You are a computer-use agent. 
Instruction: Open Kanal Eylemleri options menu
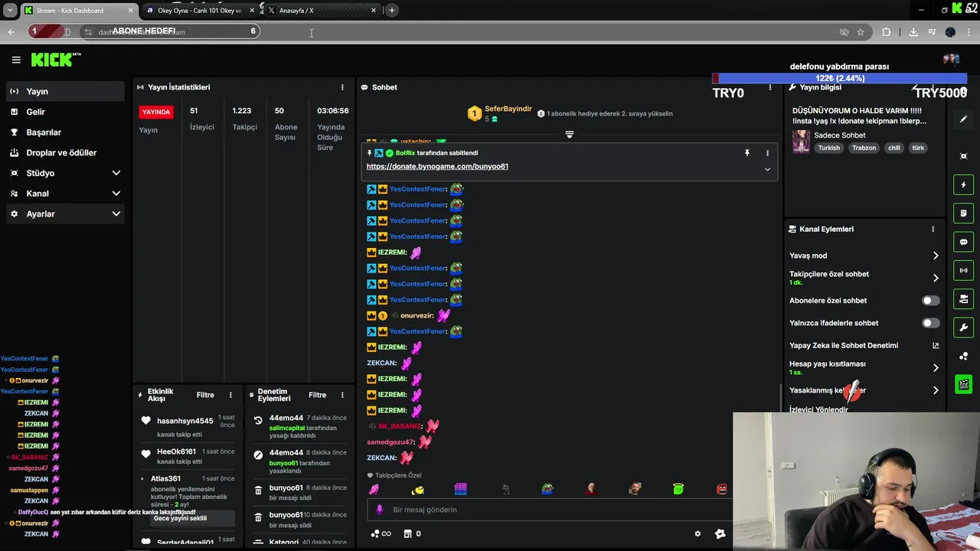[933, 230]
